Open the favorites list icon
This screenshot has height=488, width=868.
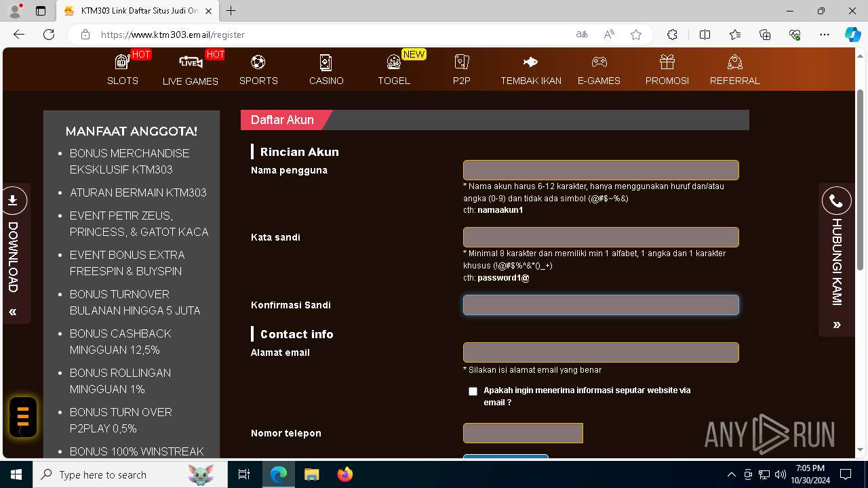click(735, 35)
